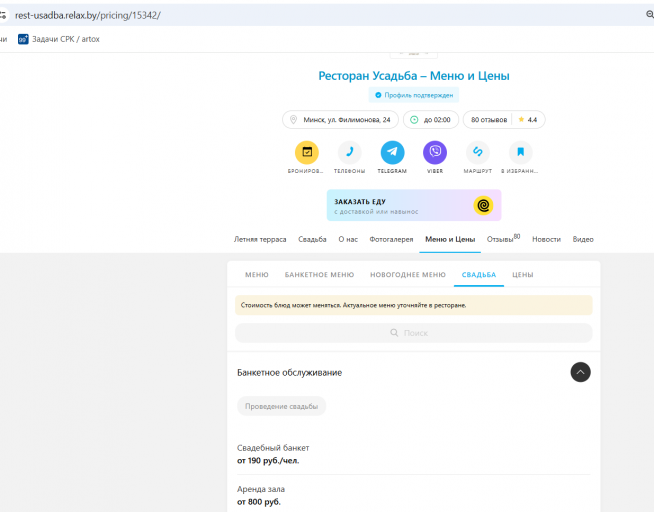654x512 pixels.
Task: Click the clock icon next to до 02:00
Action: [x=414, y=120]
